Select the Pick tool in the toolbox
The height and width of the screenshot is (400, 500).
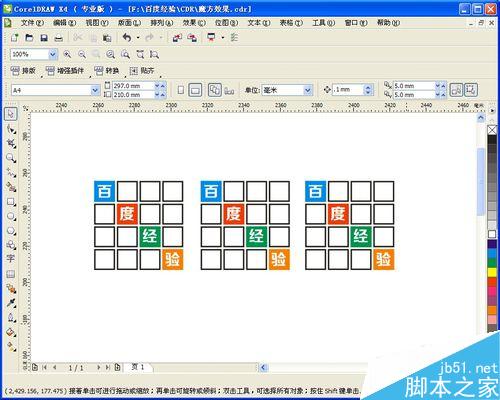11,114
